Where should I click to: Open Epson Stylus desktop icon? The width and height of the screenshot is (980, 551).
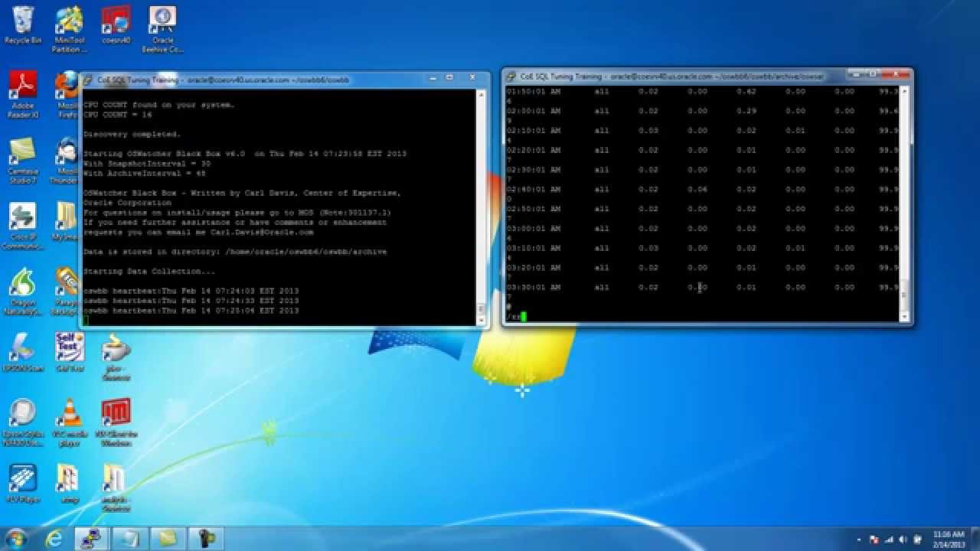[23, 422]
